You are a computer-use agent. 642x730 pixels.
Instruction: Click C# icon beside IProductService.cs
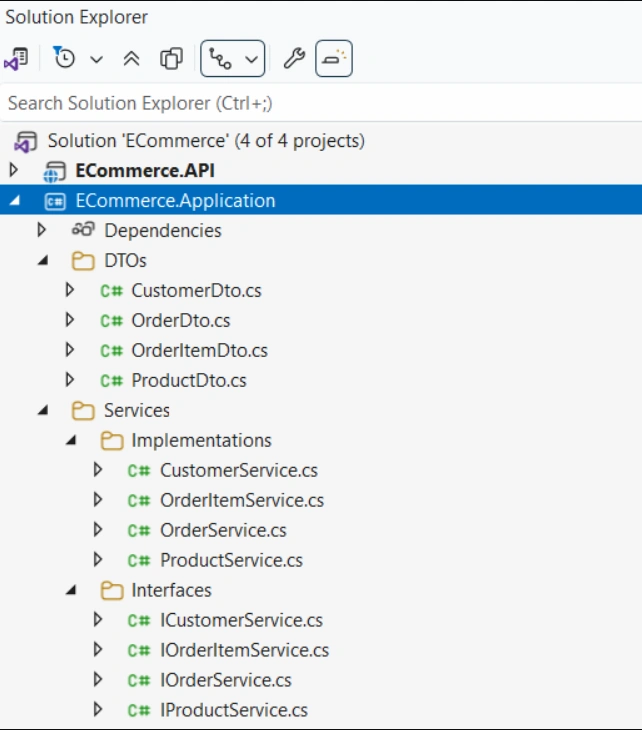pyautogui.click(x=139, y=710)
